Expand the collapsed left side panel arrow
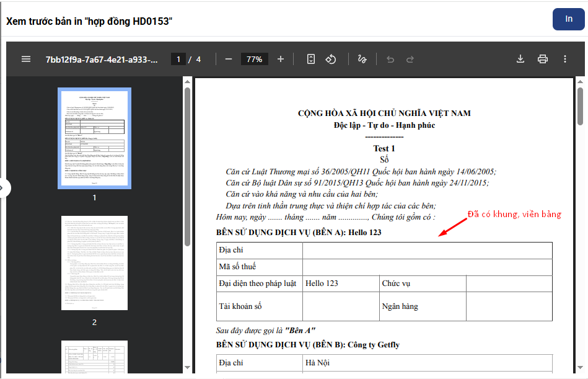Image resolution: width=588 pixels, height=379 pixels. tap(5, 188)
